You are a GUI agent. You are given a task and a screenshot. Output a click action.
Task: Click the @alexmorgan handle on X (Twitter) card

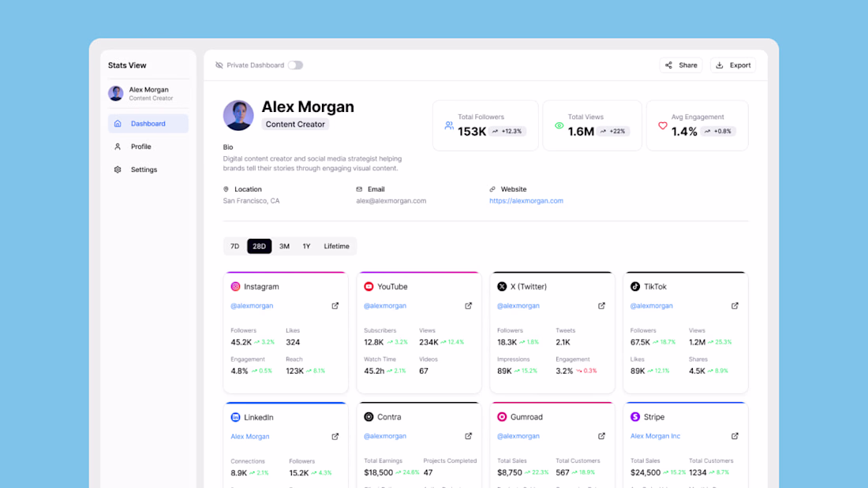coord(518,306)
